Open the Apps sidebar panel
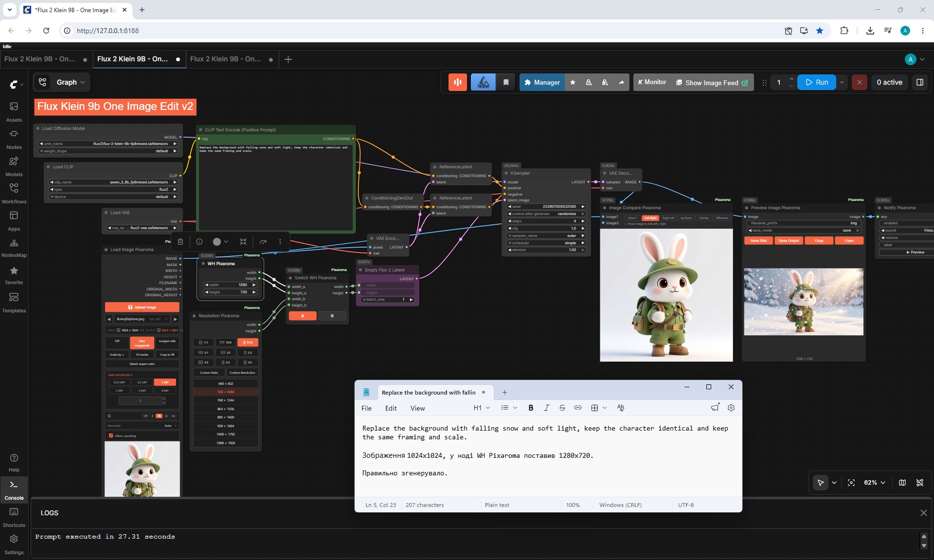Viewport: 934px width, 560px height. pos(14,221)
